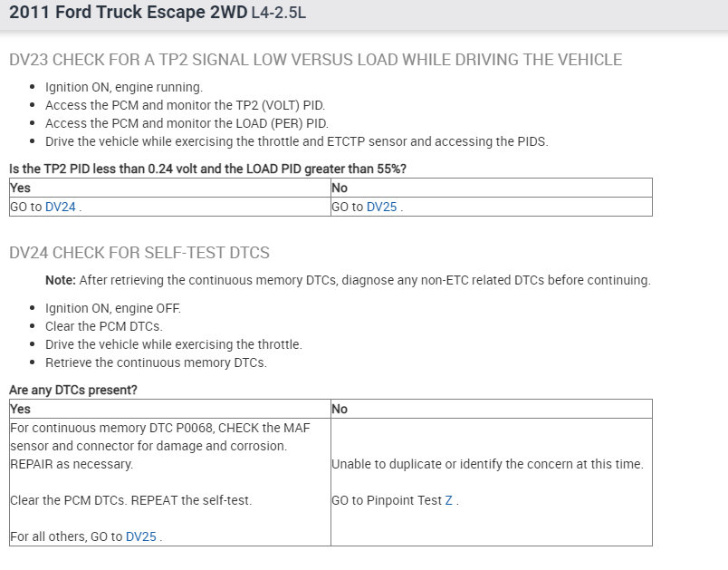Click the "Retrieve the continuous memory DTCs" step

[156, 362]
